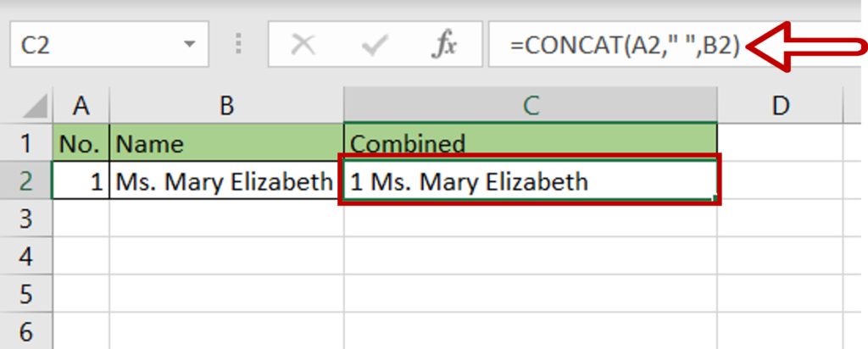Expand the Name Box dropdown arrow
The height and width of the screenshot is (349, 868).
(x=190, y=44)
